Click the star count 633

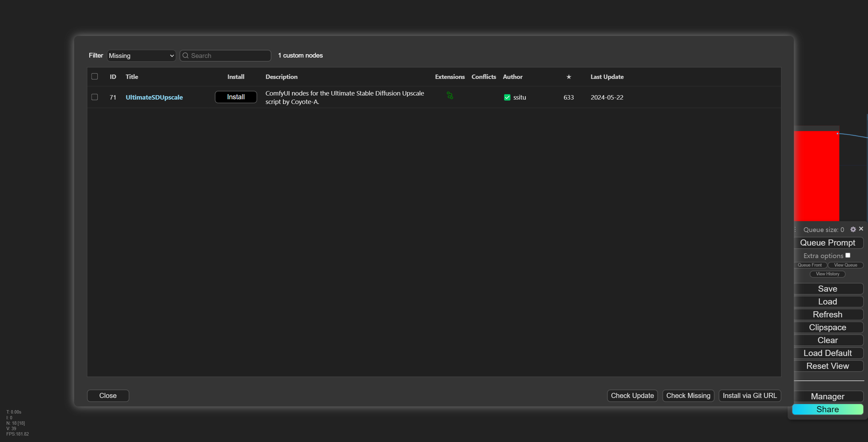(569, 98)
